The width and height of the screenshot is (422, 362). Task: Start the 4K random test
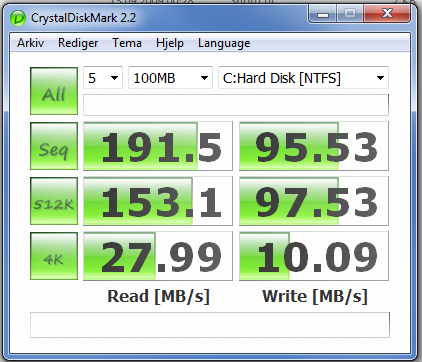point(54,256)
